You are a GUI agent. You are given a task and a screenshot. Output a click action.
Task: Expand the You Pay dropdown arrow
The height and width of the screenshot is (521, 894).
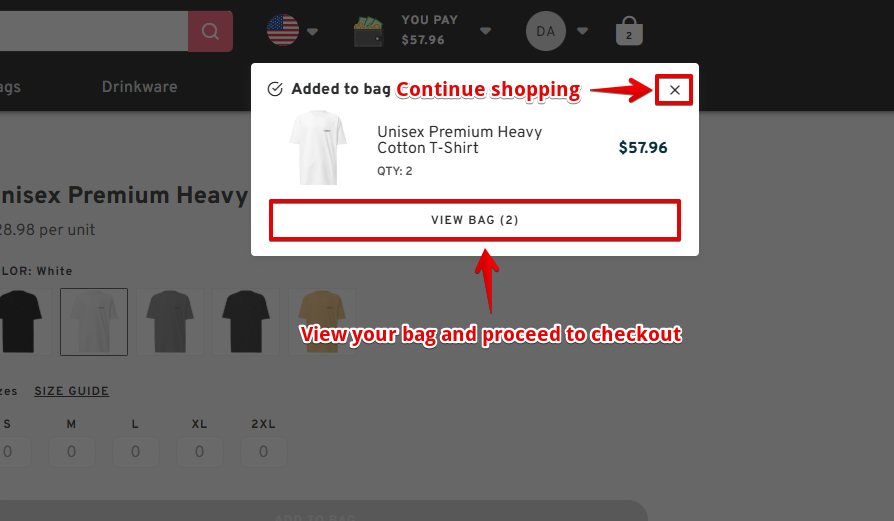pyautogui.click(x=485, y=31)
